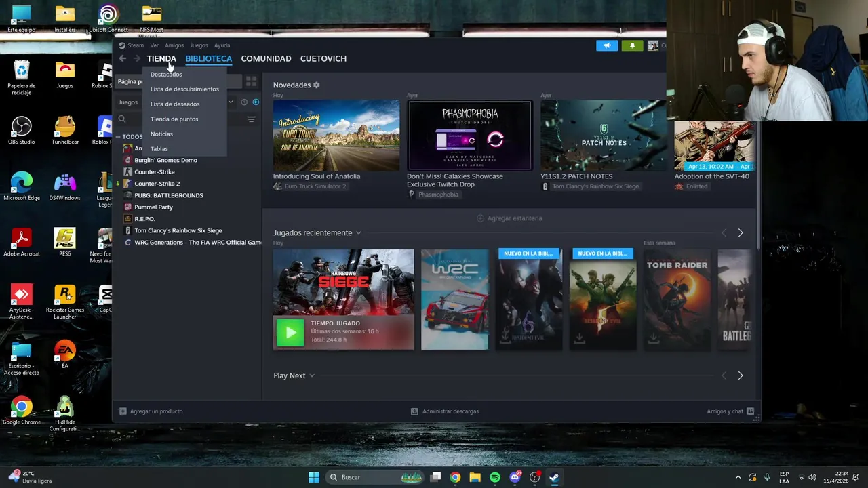Screen dimensions: 868x488
Task: Click next arrow in Play Next shelf
Action: click(740, 375)
